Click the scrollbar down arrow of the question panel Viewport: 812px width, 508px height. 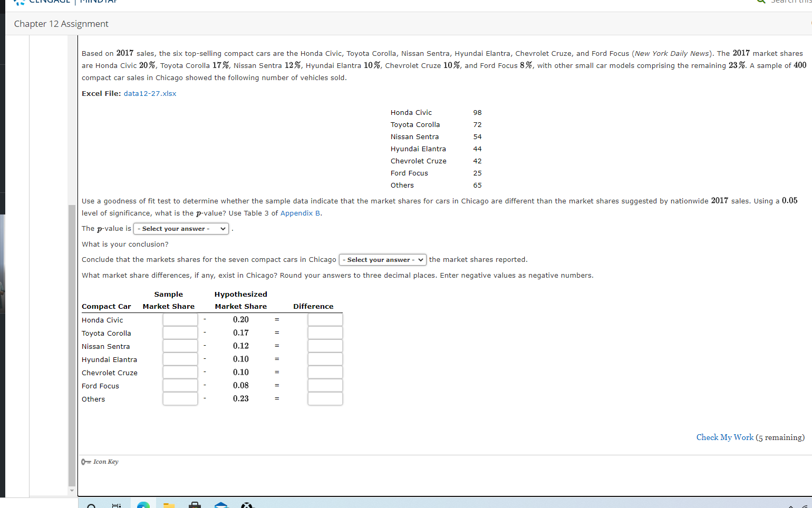pyautogui.click(x=72, y=491)
